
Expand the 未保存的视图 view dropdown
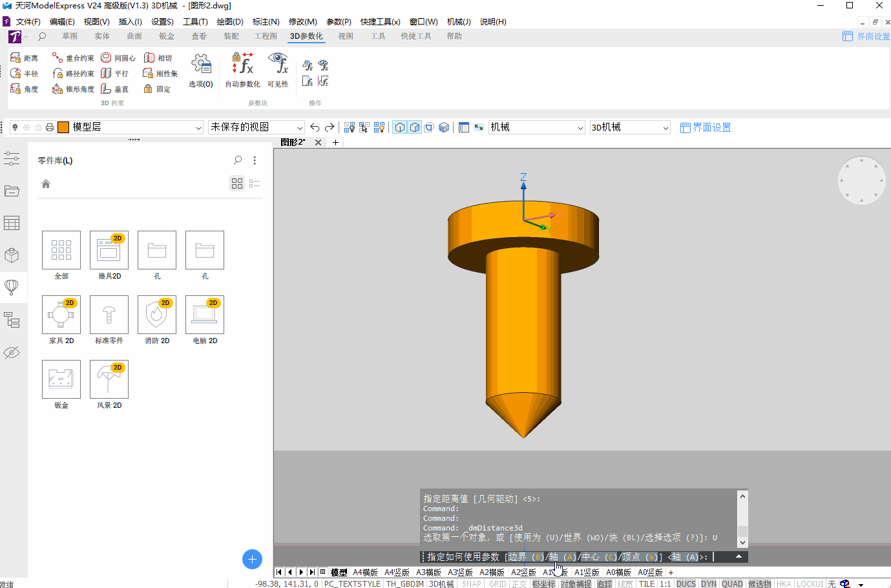tap(300, 128)
